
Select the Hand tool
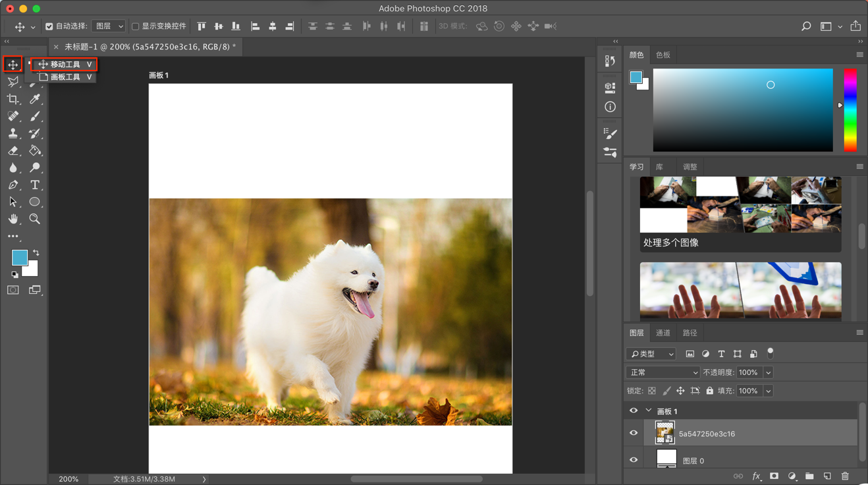click(13, 219)
